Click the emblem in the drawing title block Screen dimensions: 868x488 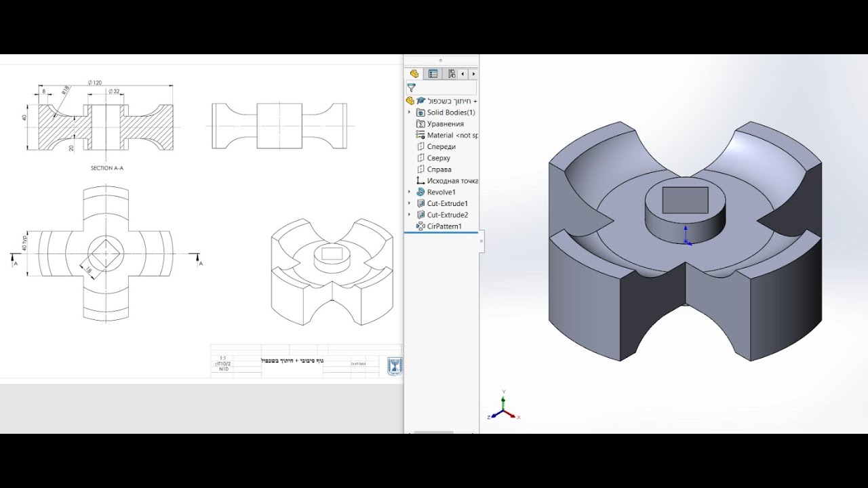click(x=395, y=366)
